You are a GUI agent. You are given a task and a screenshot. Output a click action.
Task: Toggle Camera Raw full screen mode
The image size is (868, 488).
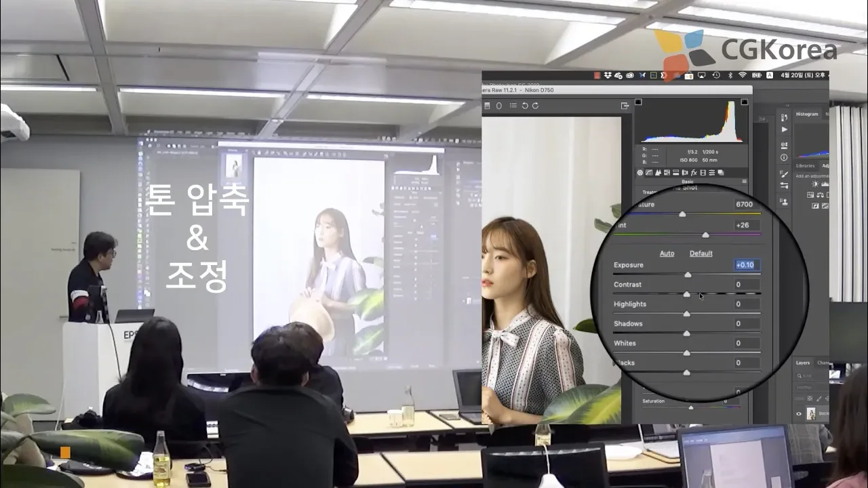(x=625, y=106)
